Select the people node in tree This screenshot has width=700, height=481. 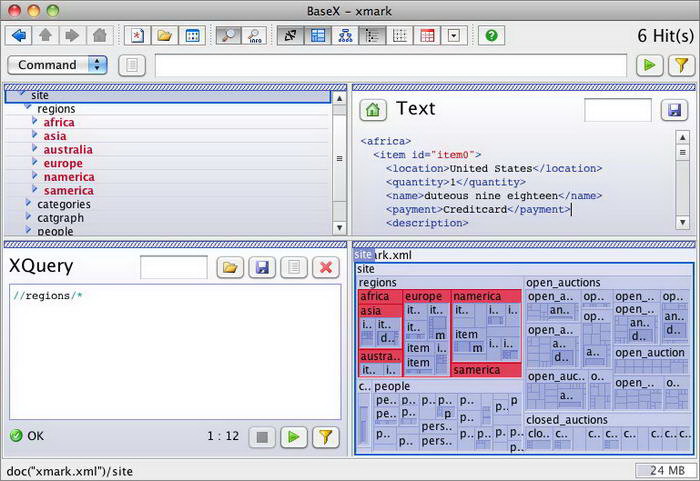click(55, 231)
